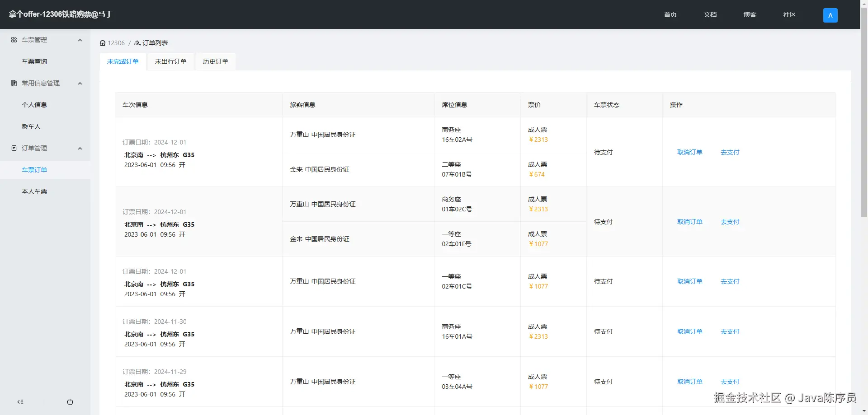This screenshot has width=868, height=415.
Task: Click the 订单管理 list icon
Action: 14,148
